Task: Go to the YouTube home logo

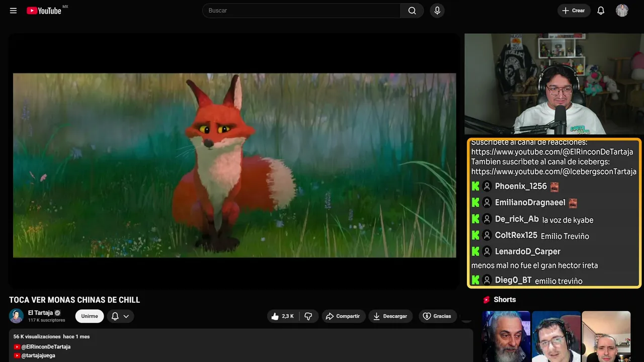Action: pyautogui.click(x=44, y=11)
